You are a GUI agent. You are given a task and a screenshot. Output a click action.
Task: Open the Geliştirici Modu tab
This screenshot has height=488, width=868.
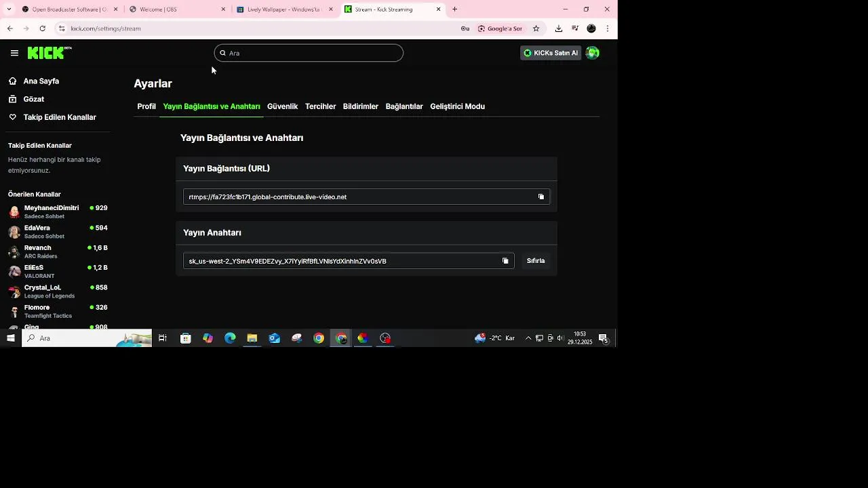coord(457,106)
